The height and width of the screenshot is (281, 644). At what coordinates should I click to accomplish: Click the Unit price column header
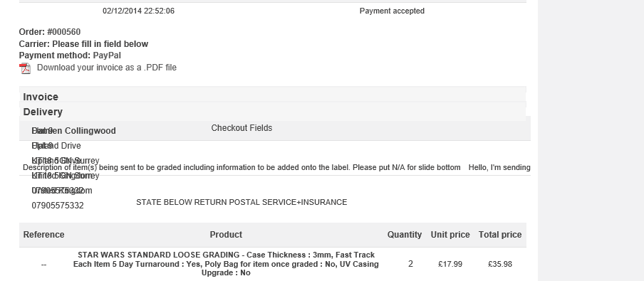click(450, 235)
